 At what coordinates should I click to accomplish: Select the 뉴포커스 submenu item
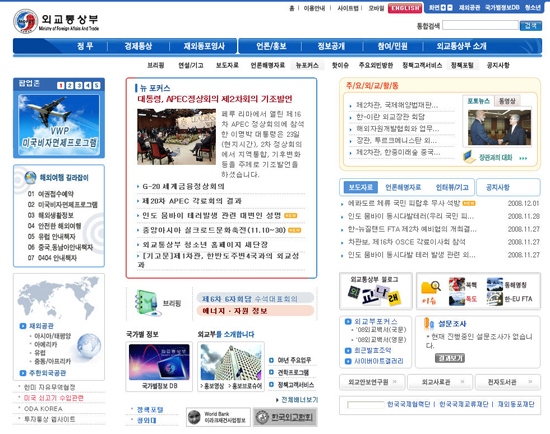click(307, 65)
